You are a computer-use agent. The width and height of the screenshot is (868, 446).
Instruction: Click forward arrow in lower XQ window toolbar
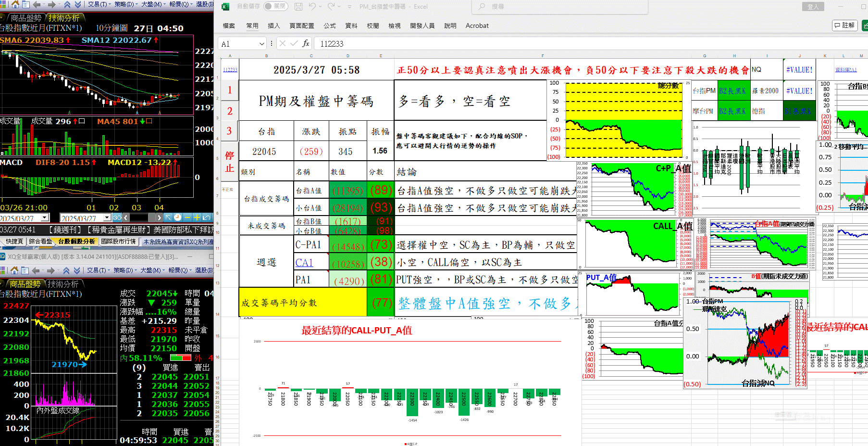click(50, 270)
